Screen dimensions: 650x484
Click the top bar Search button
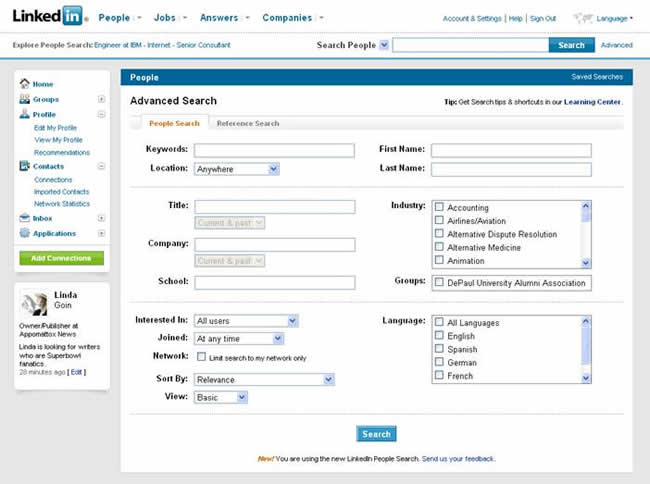click(571, 45)
